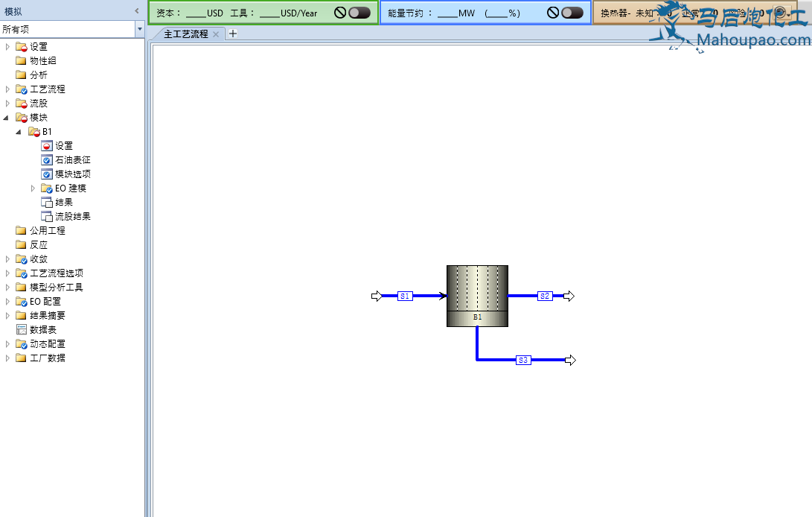Open the 所有项 dropdown filter
812x517 pixels.
[x=139, y=29]
